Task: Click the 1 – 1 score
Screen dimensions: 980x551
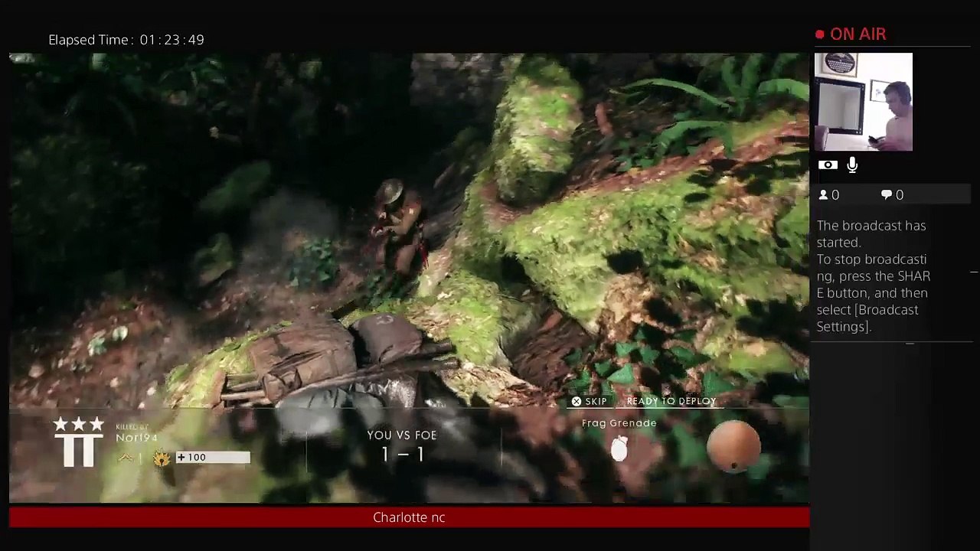Action: [x=402, y=455]
